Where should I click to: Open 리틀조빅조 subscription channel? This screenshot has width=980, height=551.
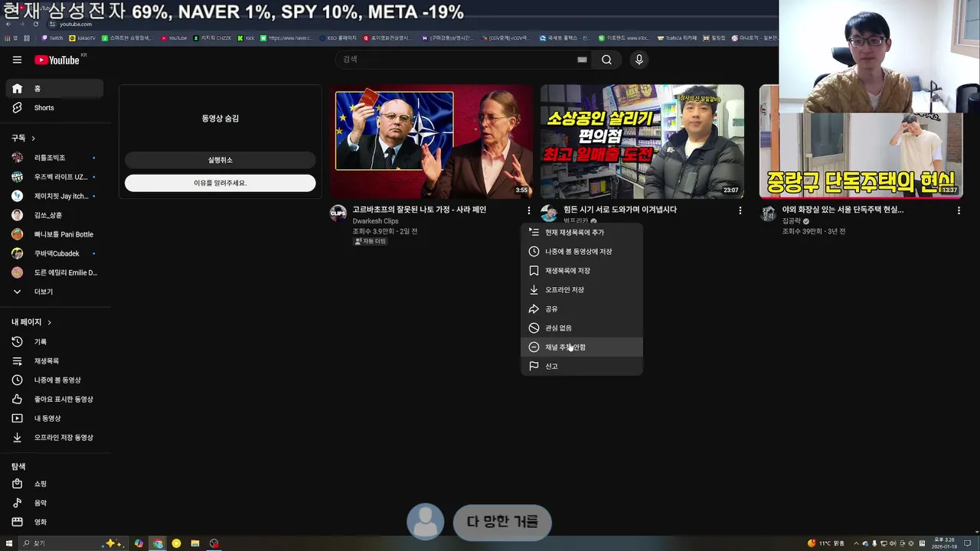55,158
